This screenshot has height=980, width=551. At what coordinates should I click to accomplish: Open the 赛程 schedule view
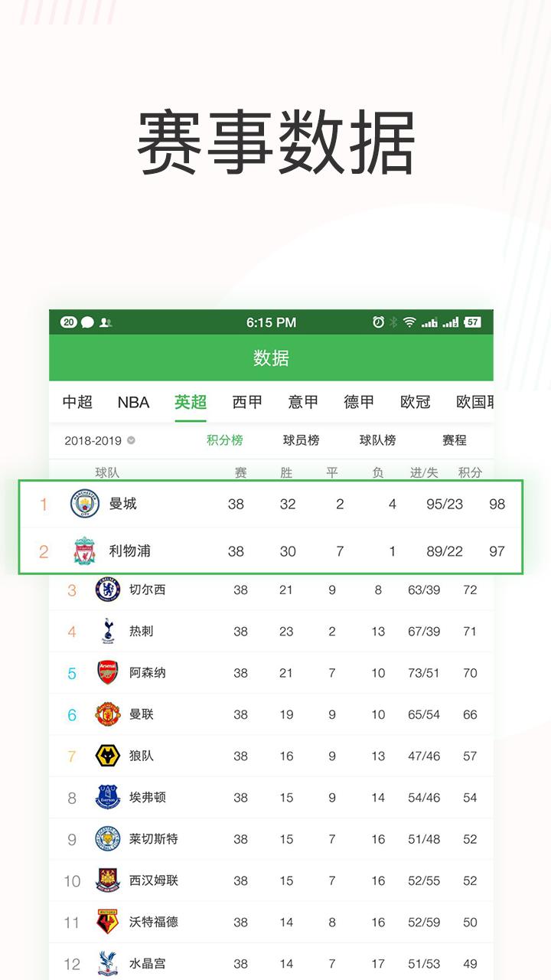pos(455,440)
